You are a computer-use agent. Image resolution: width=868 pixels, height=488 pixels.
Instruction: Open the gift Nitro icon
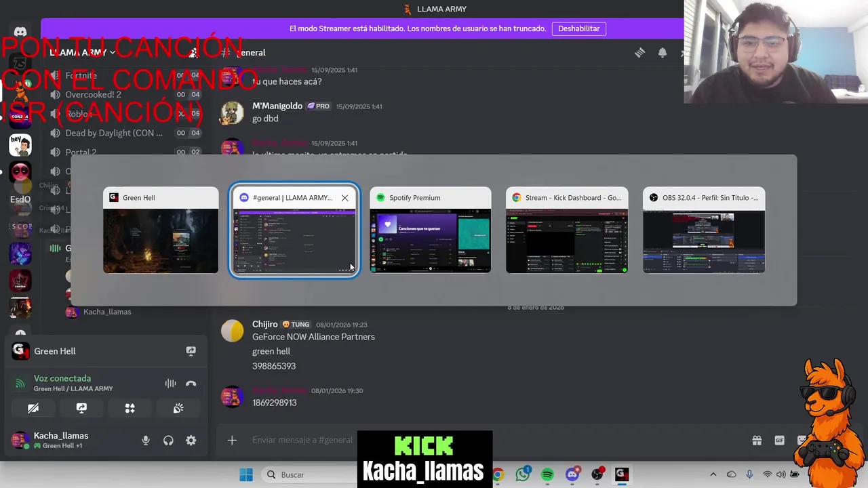pos(757,441)
